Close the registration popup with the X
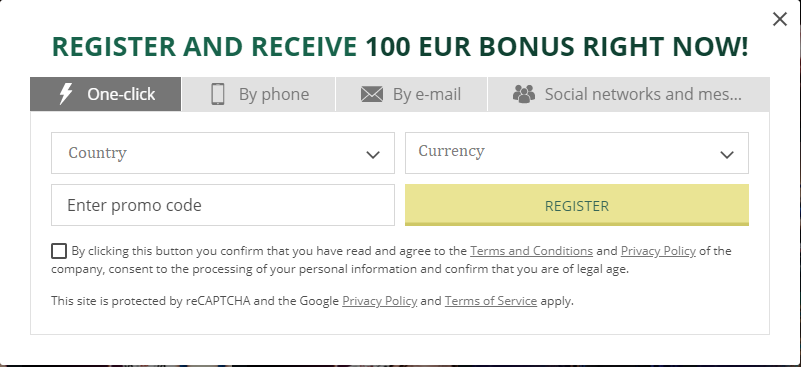Image resolution: width=801 pixels, height=367 pixels. 780,19
